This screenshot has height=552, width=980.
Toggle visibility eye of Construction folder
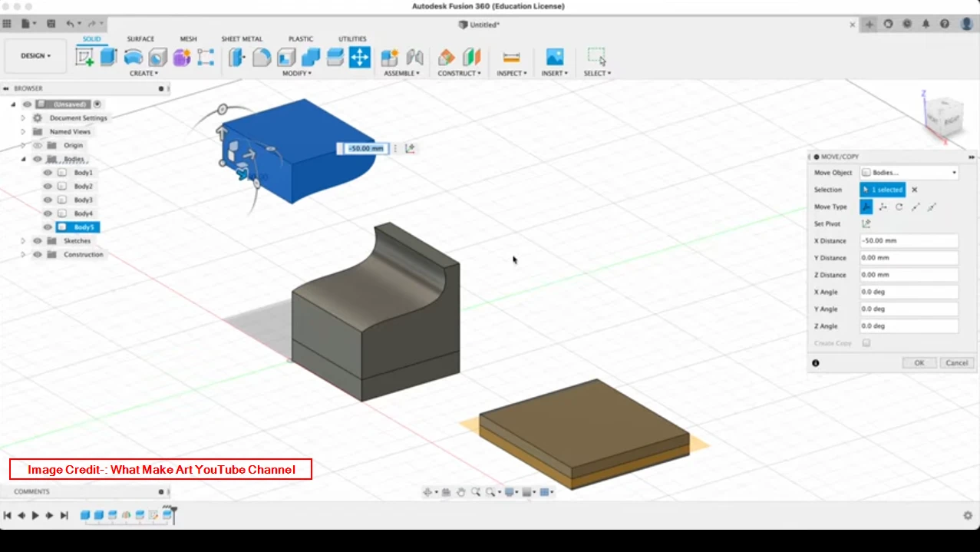pos(37,254)
